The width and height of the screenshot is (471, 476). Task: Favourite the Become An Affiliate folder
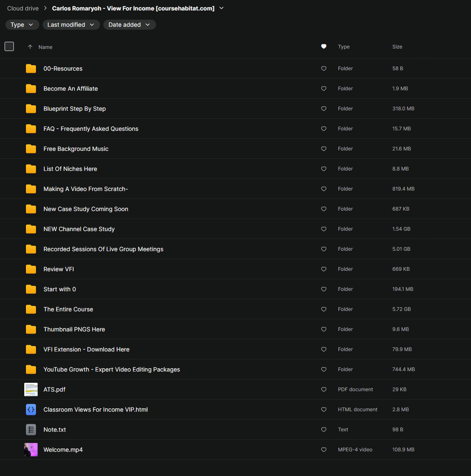(324, 89)
